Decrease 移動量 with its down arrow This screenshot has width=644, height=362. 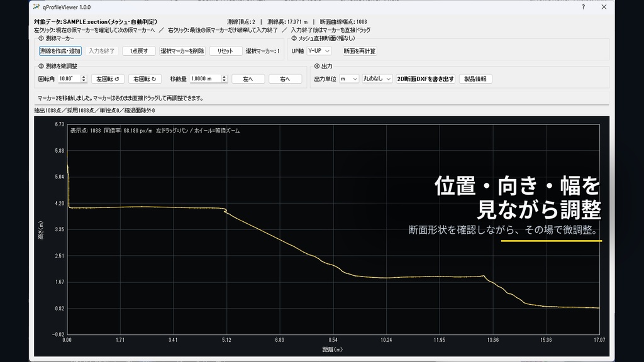pyautogui.click(x=225, y=81)
